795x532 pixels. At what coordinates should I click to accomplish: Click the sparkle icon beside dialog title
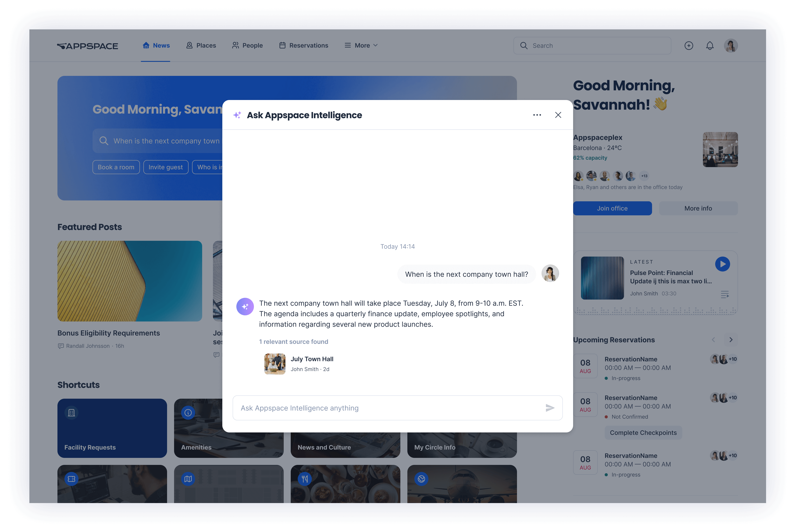pyautogui.click(x=237, y=115)
